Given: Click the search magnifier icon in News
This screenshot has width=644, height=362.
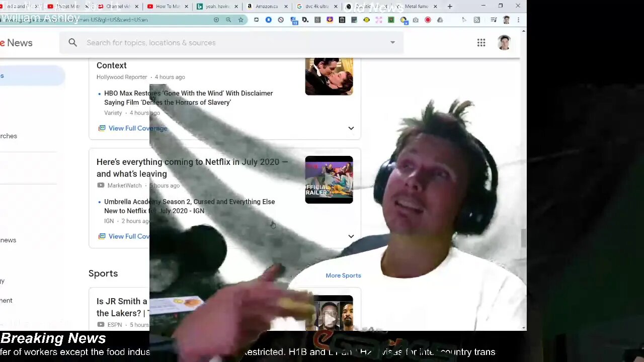Looking at the screenshot, I should [x=73, y=43].
